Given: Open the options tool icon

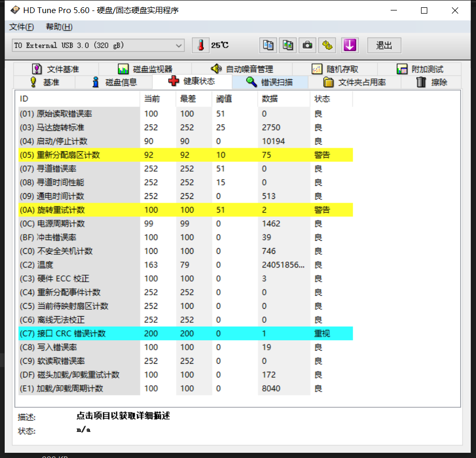Looking at the screenshot, I should pyautogui.click(x=328, y=46).
